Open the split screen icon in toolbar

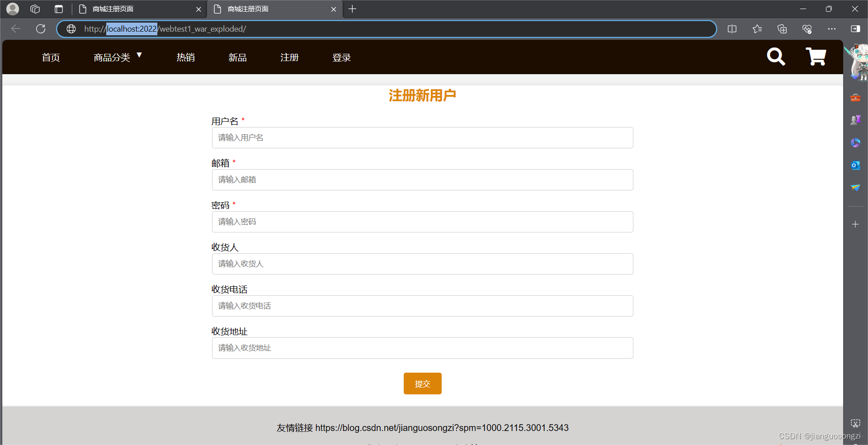pyautogui.click(x=732, y=28)
